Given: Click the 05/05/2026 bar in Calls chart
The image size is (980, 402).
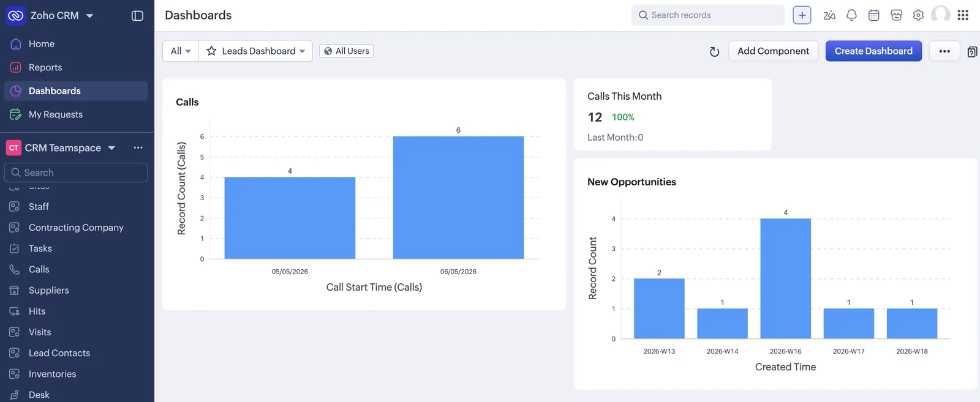Looking at the screenshot, I should 290,218.
